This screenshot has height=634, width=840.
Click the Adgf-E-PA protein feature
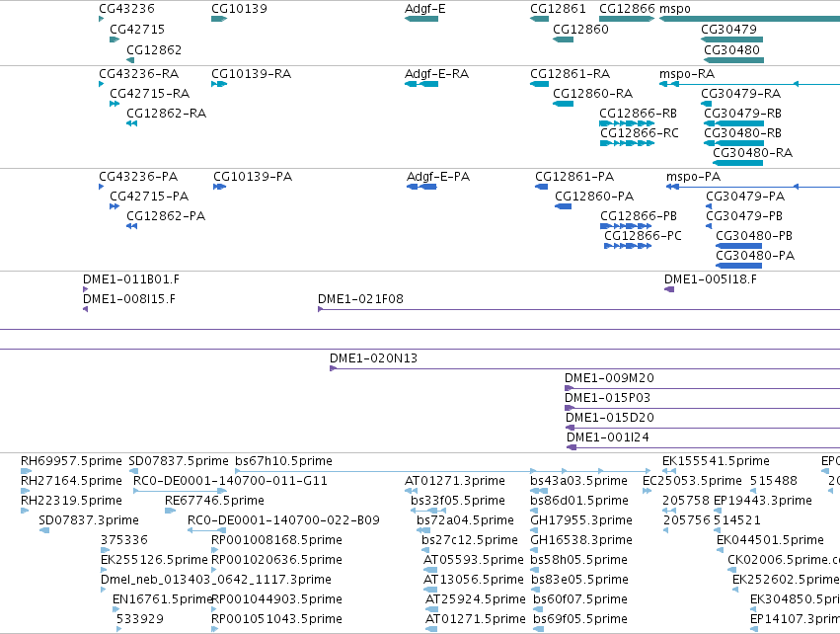(421, 187)
